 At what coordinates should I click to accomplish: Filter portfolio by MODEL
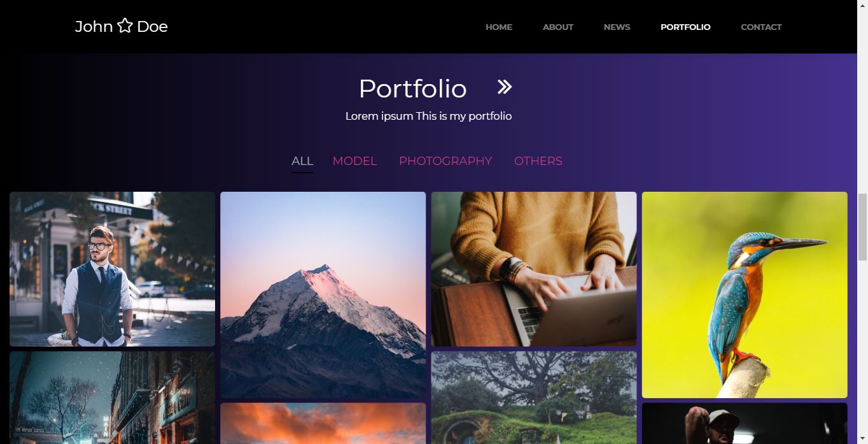[x=354, y=161]
